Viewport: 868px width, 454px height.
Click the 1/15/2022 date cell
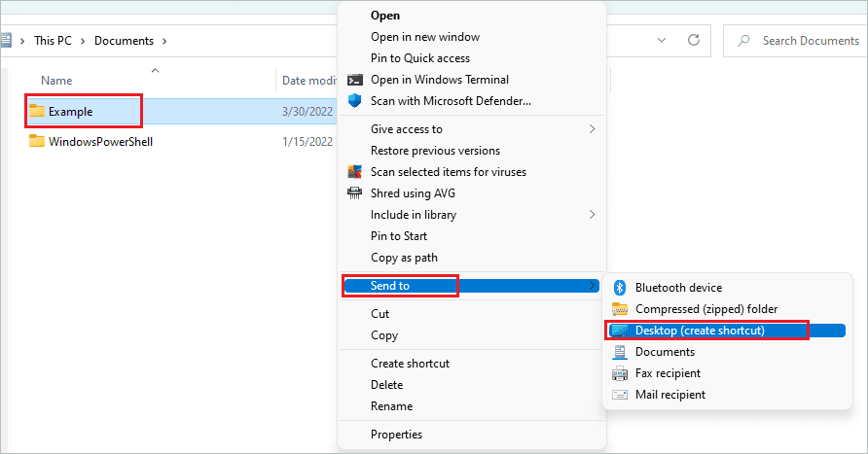(x=307, y=142)
